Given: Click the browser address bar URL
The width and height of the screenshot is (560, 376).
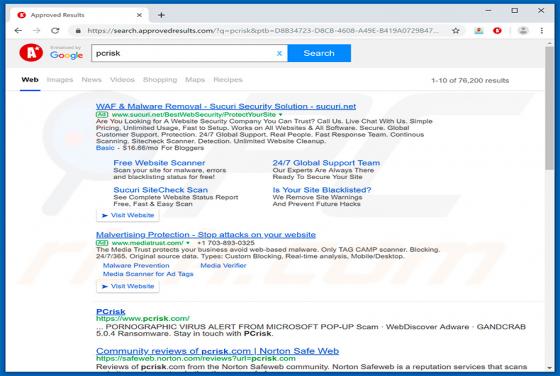Looking at the screenshot, I should pos(263,31).
